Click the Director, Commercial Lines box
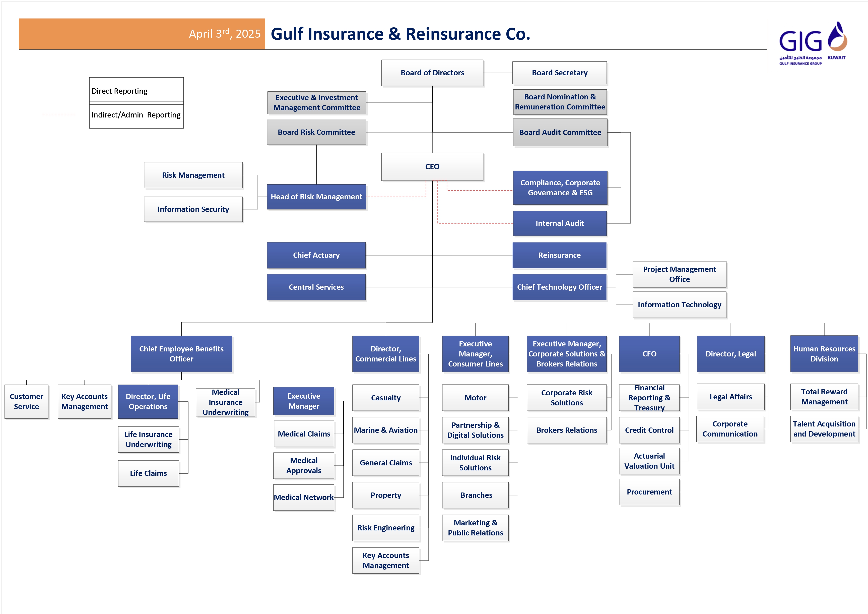 coord(386,353)
